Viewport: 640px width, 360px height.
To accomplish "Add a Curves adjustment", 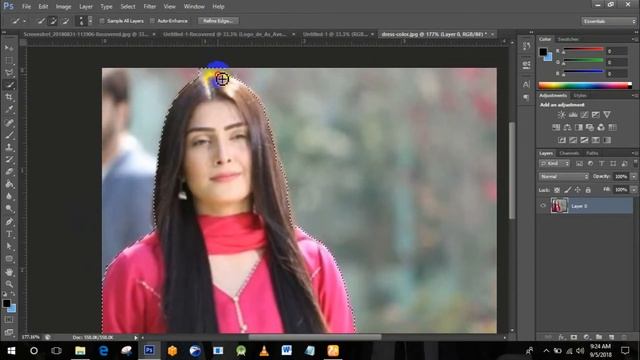I will point(584,115).
